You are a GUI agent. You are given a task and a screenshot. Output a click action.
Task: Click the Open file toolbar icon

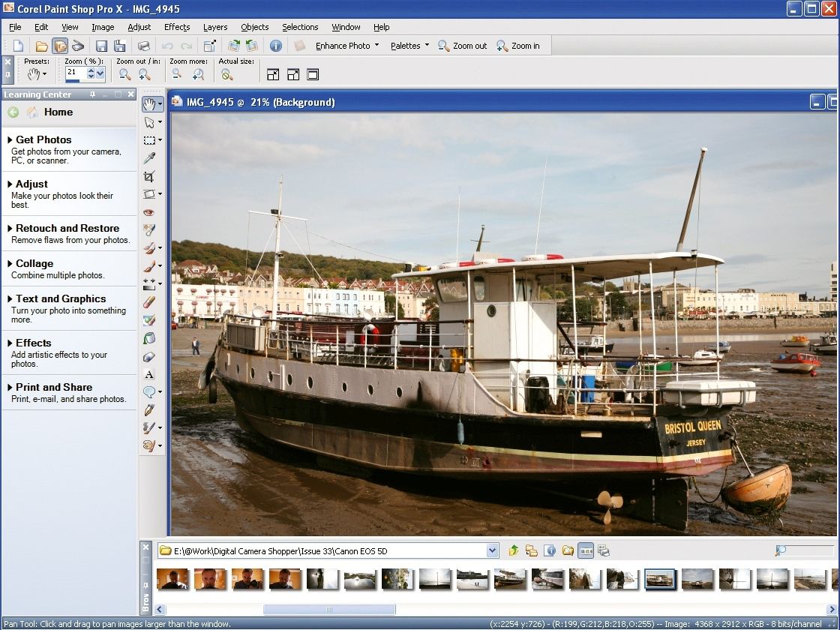coord(43,45)
